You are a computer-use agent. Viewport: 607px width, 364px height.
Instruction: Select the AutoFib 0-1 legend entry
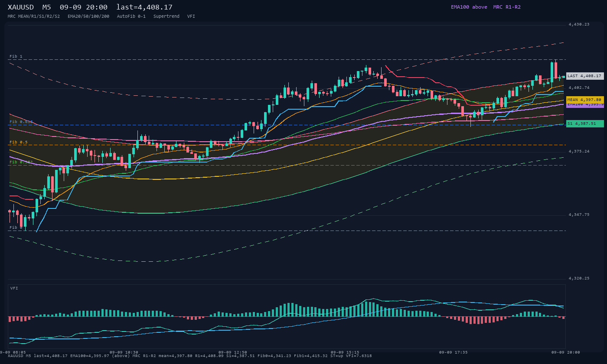pyautogui.click(x=131, y=16)
